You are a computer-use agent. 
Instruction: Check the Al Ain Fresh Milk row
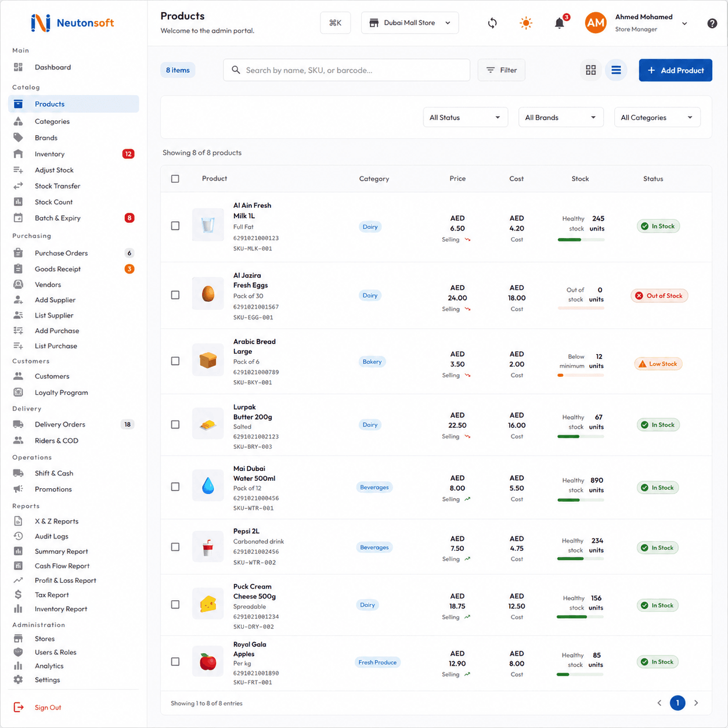(175, 226)
